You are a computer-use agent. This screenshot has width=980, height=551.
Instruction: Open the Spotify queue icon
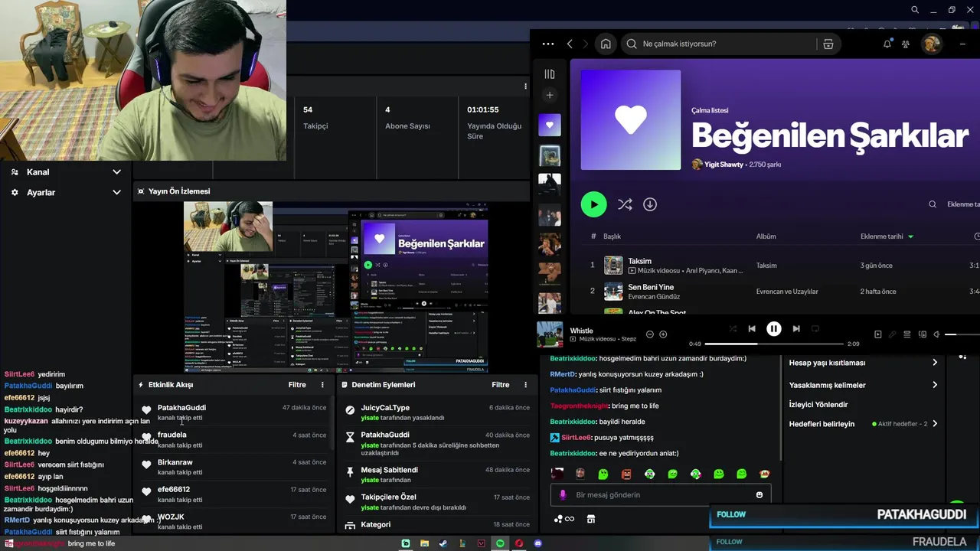click(907, 334)
